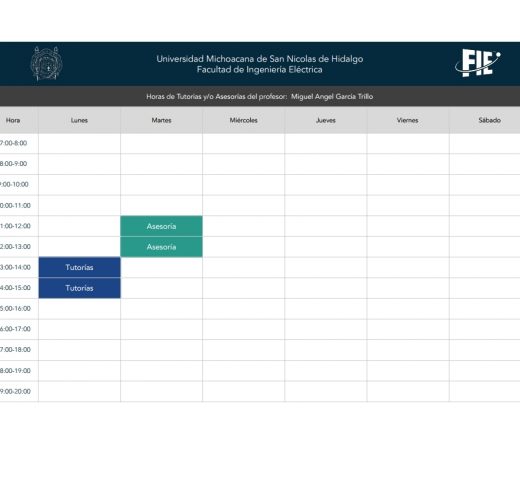
Task: Click the 7:00-8:00 time row label
Action: (13, 143)
